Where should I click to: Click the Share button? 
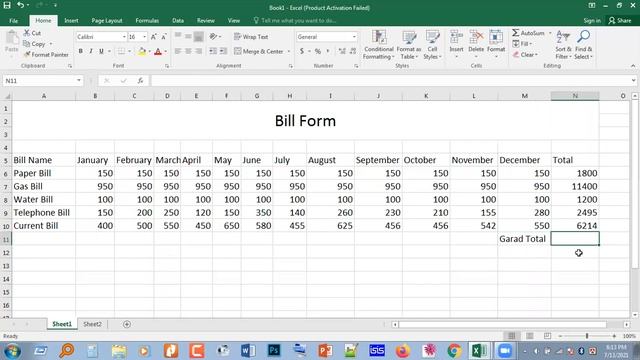(620, 20)
